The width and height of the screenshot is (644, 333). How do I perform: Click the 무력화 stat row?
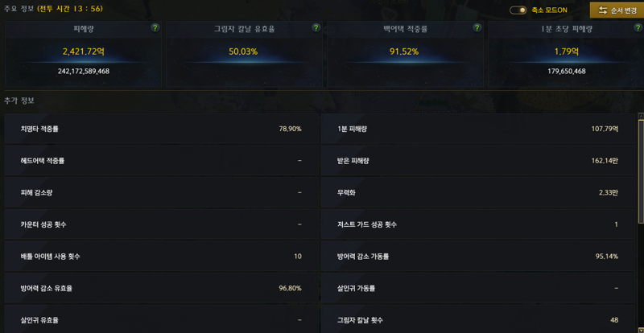[478, 192]
